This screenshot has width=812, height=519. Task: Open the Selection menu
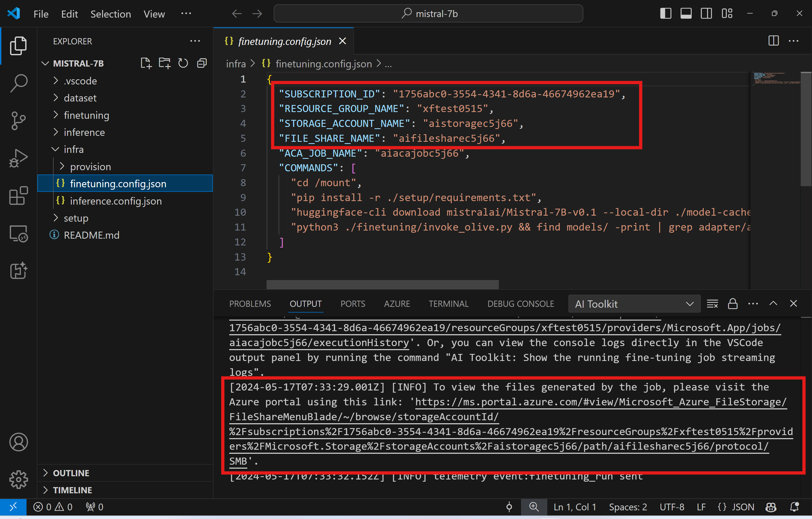tap(111, 14)
